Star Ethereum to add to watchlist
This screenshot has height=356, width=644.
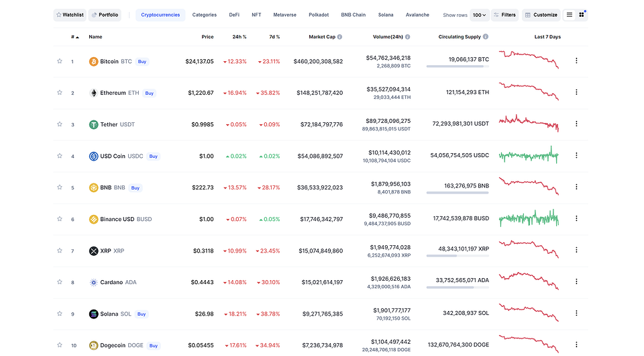coord(60,93)
